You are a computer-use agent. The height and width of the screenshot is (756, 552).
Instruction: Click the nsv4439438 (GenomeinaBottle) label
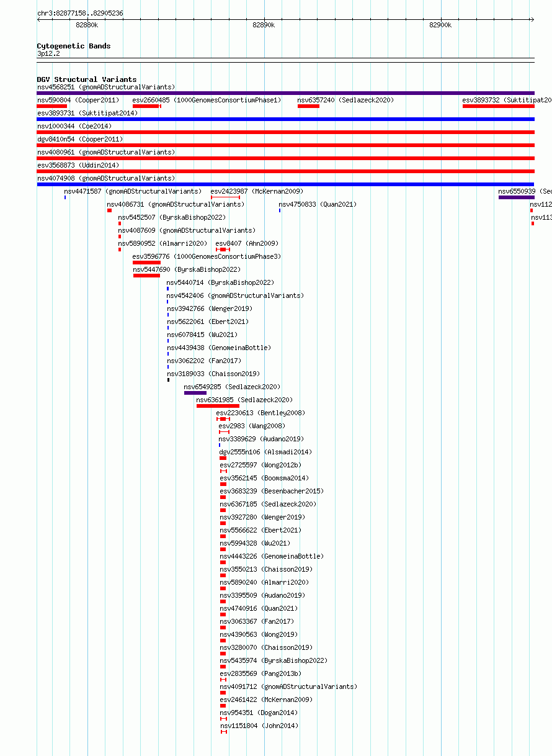point(219,348)
